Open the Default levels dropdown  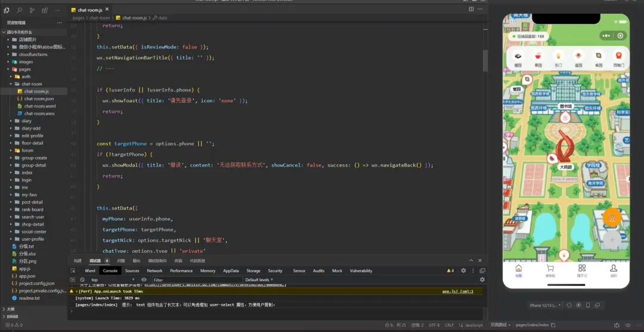click(259, 279)
